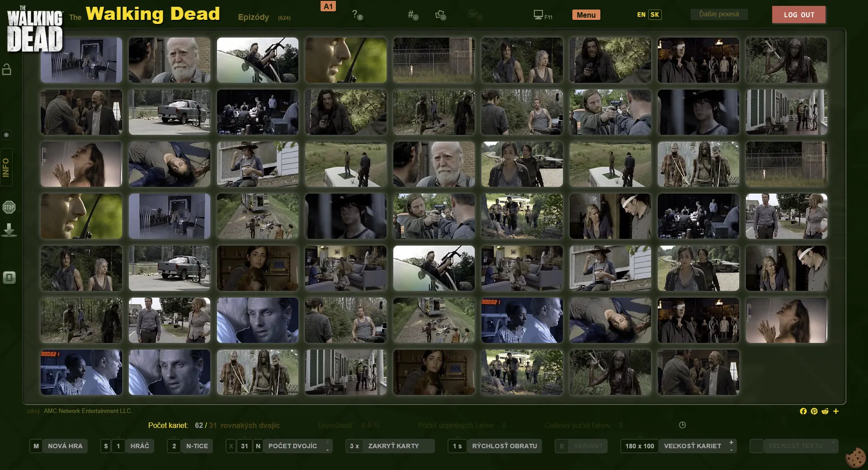The width and height of the screenshot is (868, 470).
Task: Click the download arrow icon
Action: (x=9, y=230)
